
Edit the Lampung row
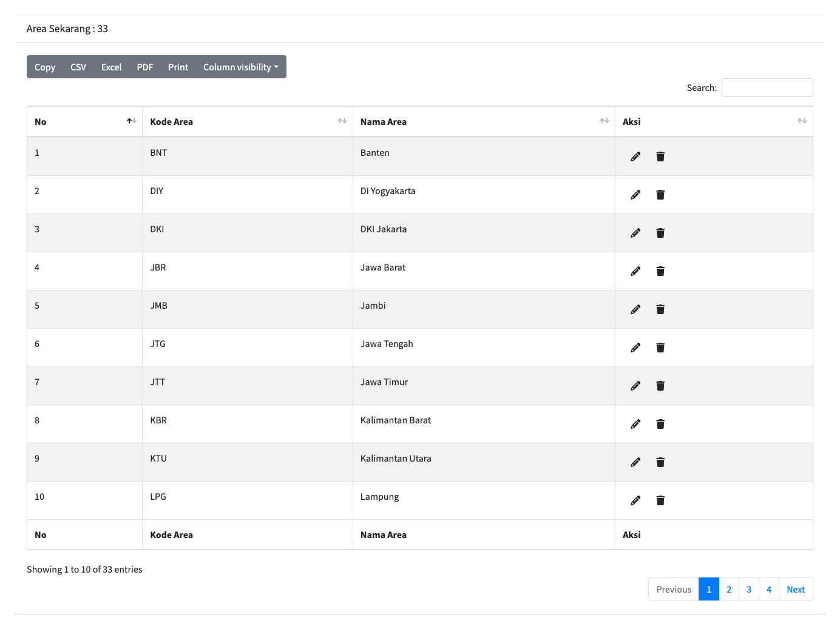point(635,500)
